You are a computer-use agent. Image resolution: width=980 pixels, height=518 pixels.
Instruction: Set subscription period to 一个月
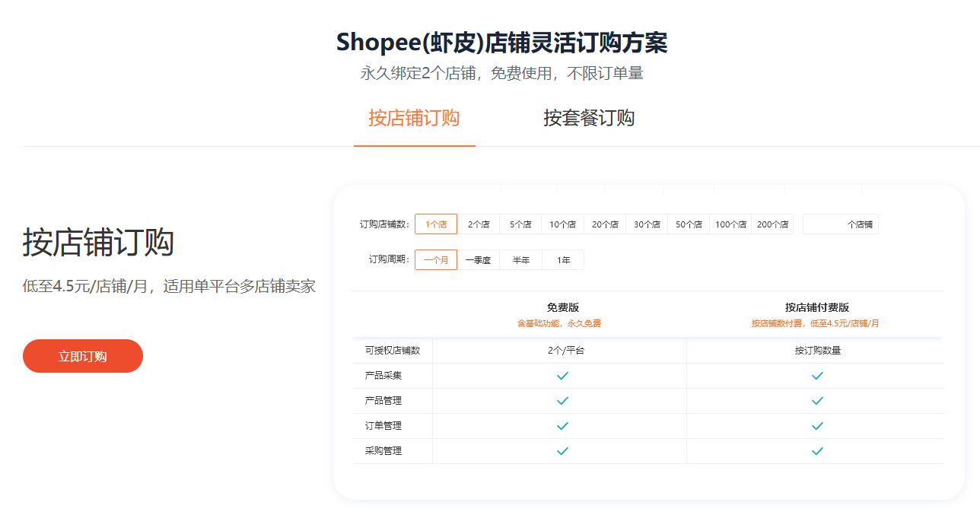coord(436,260)
